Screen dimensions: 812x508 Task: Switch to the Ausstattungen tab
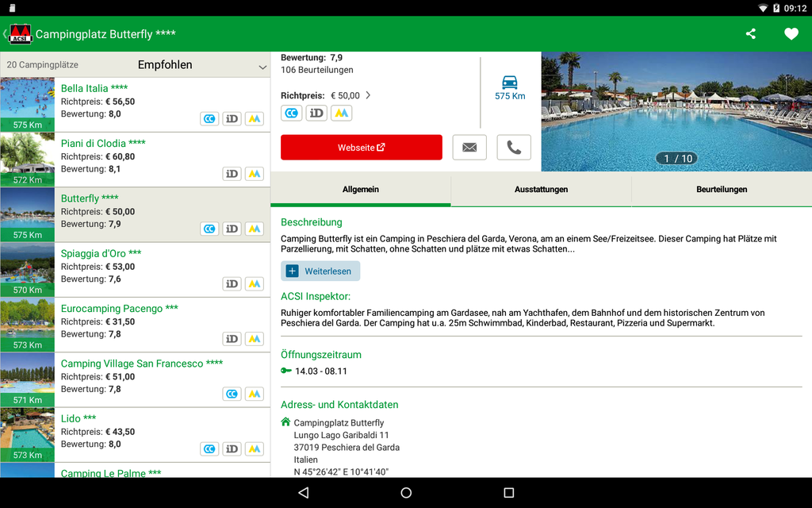coord(541,190)
